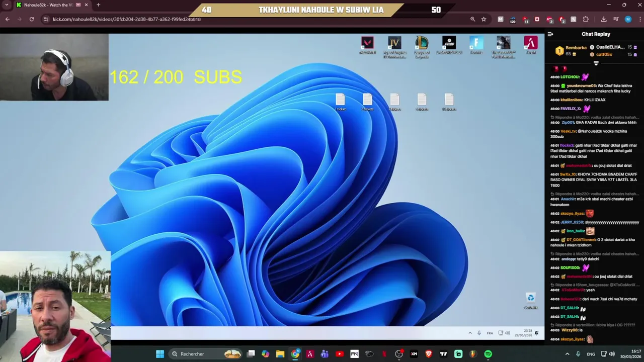Click the '162 / 200 SUBS' overlay text
The width and height of the screenshot is (644, 362).
point(176,77)
